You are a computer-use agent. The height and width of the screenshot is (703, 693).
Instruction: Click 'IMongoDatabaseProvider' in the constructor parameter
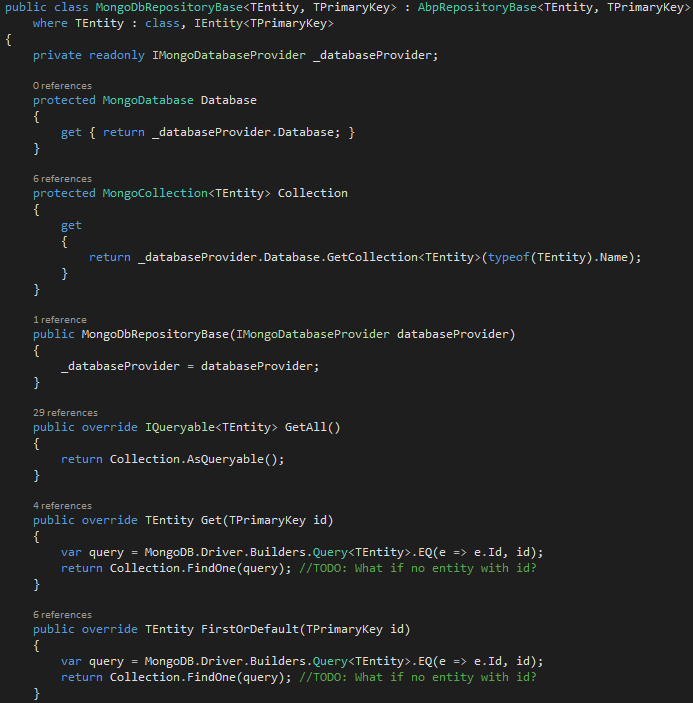click(x=313, y=334)
